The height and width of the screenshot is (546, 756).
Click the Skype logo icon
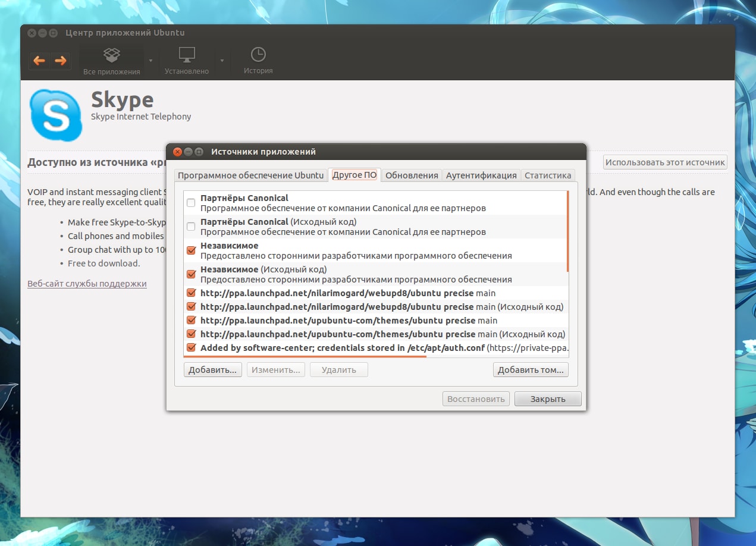click(56, 115)
